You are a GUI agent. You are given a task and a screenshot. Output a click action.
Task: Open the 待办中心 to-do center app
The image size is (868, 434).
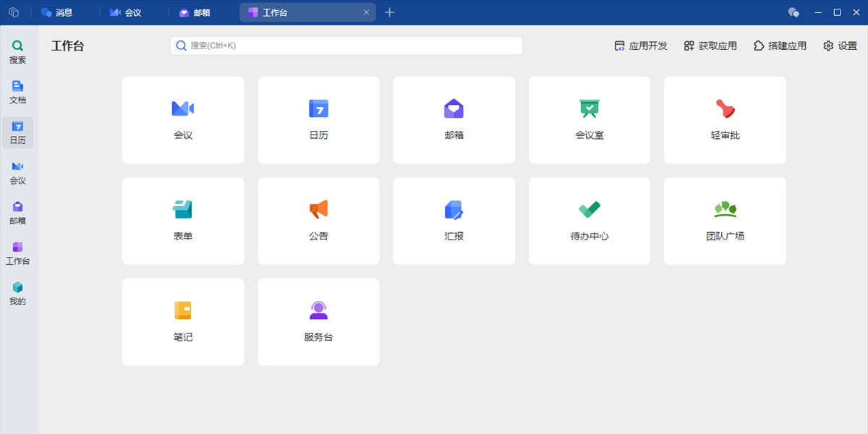(x=590, y=221)
